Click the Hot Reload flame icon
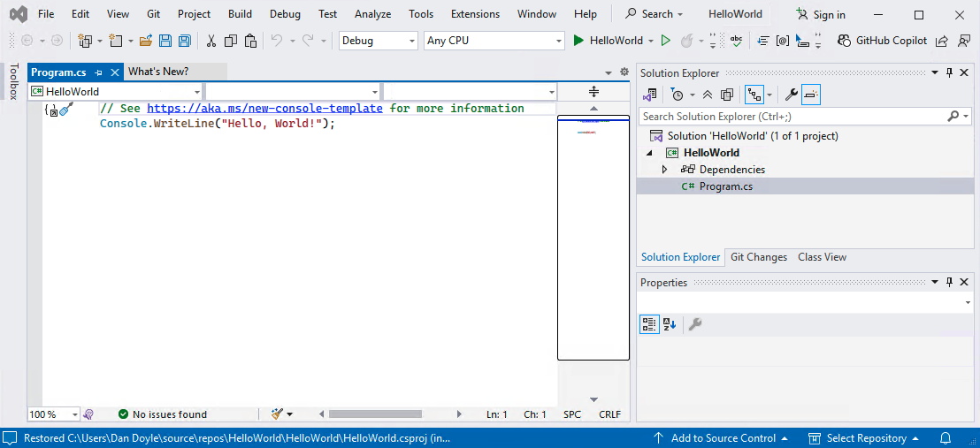Image resolution: width=980 pixels, height=448 pixels. coord(686,41)
